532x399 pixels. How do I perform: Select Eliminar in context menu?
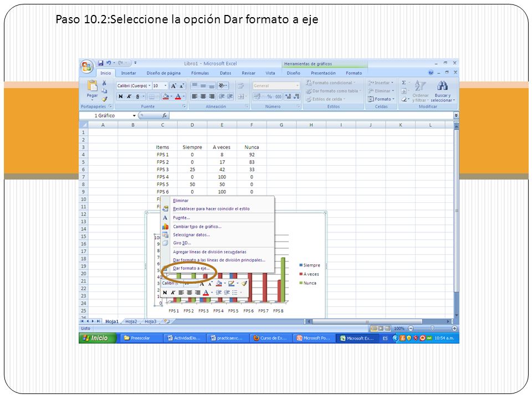(x=217, y=201)
